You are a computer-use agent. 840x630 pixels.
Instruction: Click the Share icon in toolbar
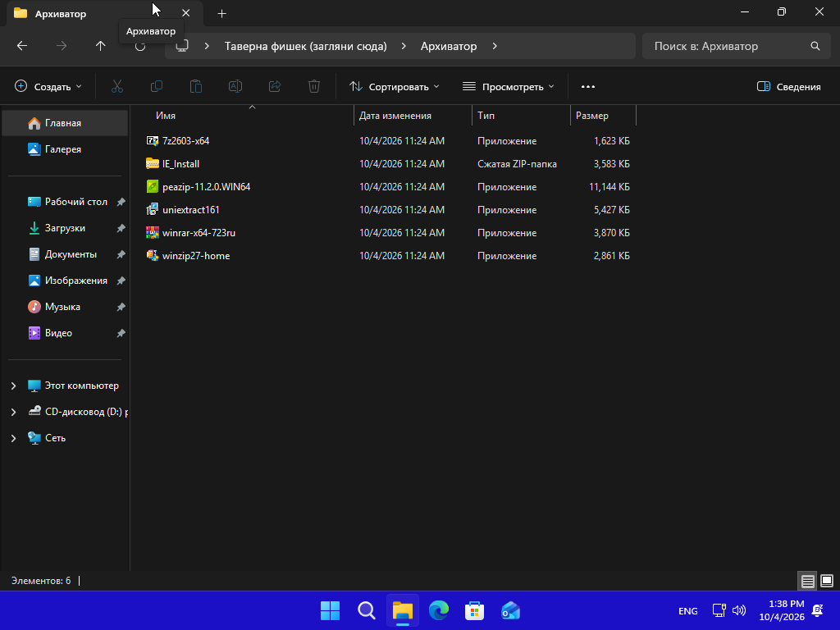pos(275,86)
